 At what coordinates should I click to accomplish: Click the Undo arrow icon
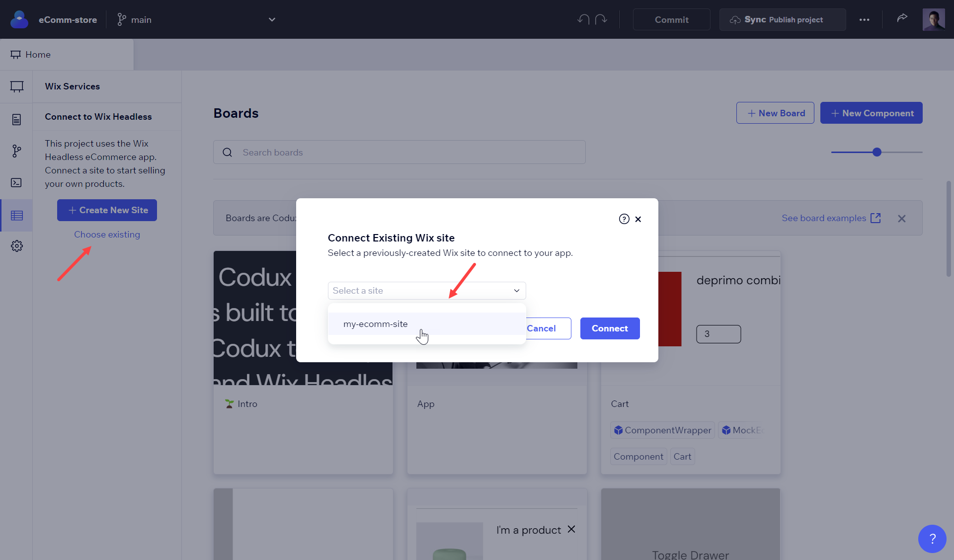coord(583,19)
